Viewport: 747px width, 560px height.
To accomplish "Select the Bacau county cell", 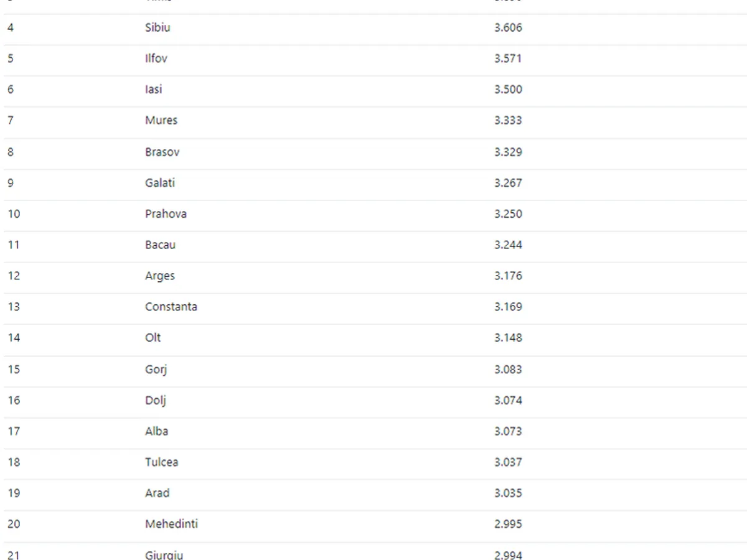I will tap(161, 245).
